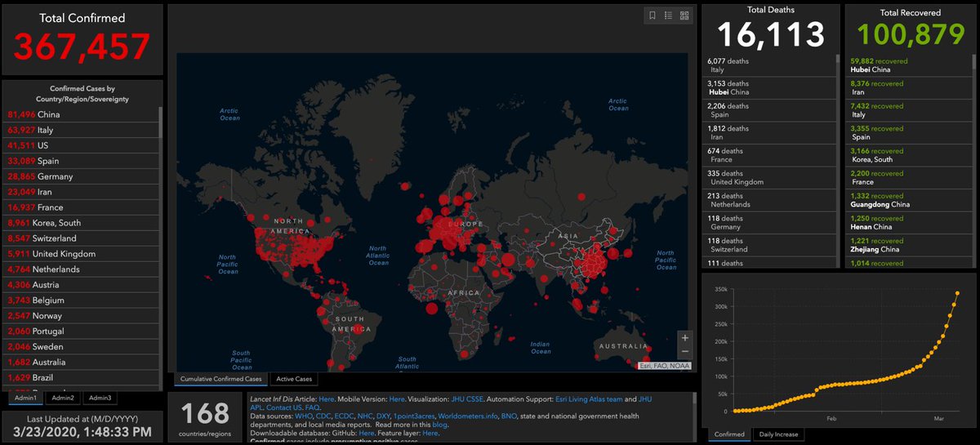Select the 3,166 recovered Korea, South entry
980x445 pixels.
pos(909,155)
